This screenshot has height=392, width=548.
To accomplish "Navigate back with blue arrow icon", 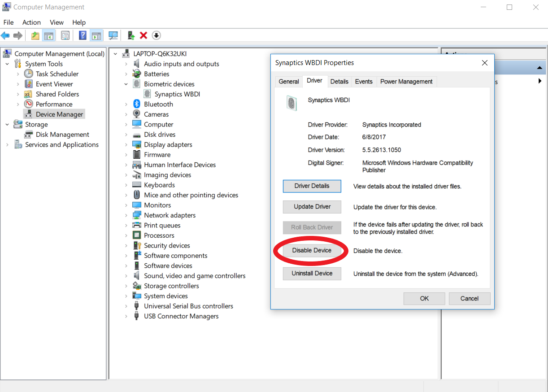I will [5, 35].
